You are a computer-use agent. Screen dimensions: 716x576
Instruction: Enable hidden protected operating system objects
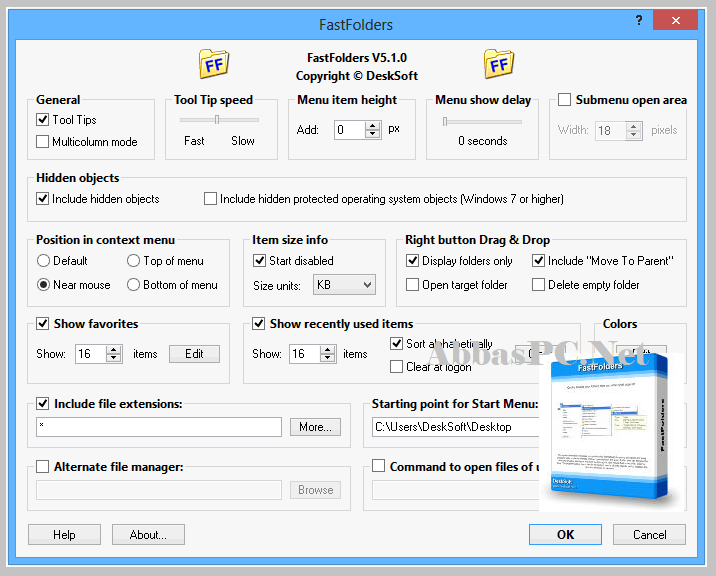point(210,199)
